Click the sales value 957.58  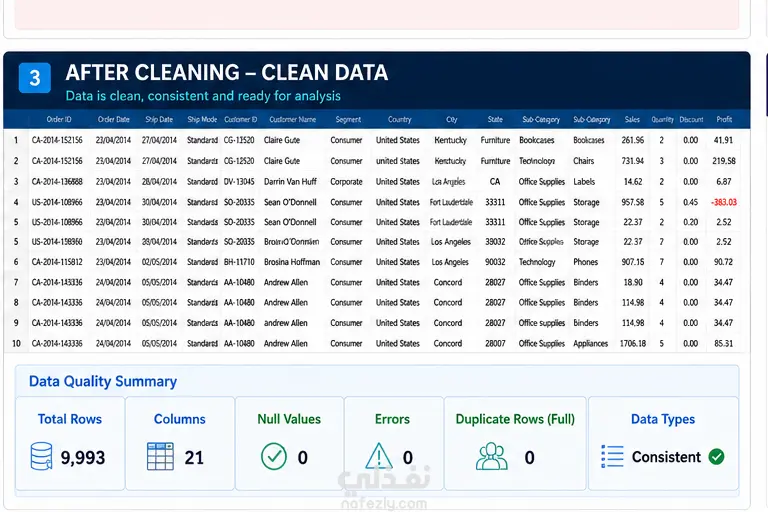pos(633,202)
